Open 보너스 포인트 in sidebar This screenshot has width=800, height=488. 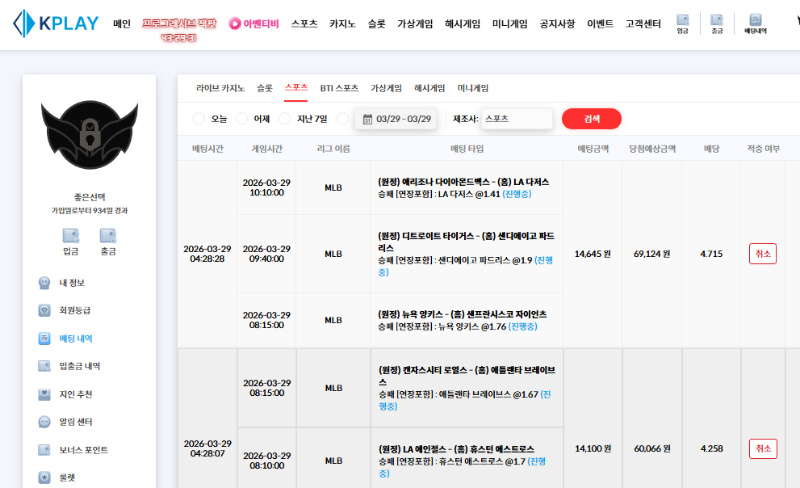[x=83, y=450]
